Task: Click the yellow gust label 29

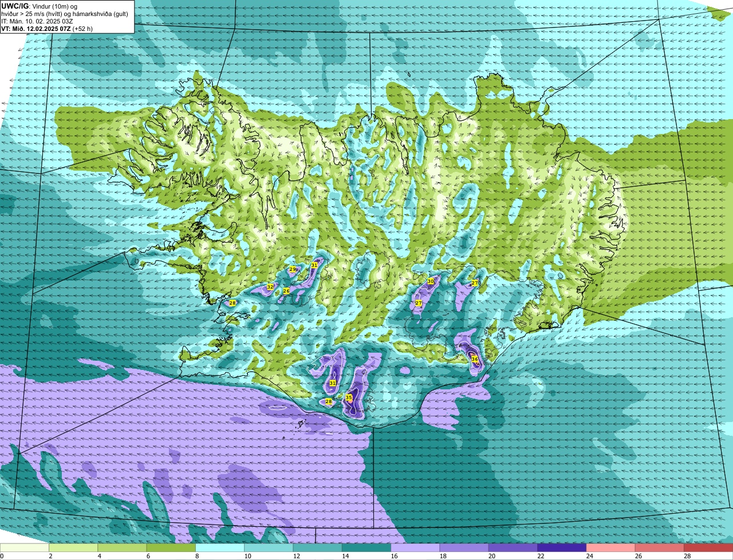Action: click(x=292, y=269)
